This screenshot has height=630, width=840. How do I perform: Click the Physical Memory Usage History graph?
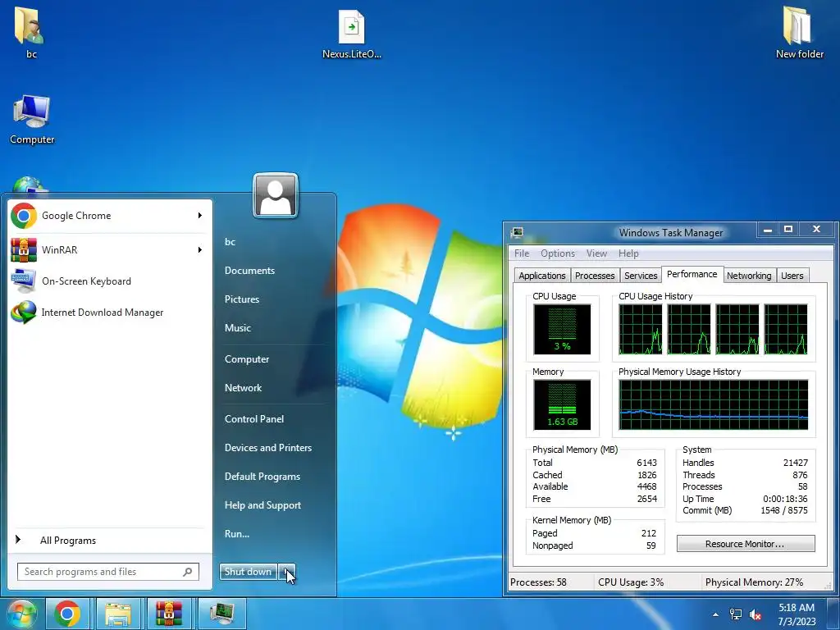click(x=713, y=405)
